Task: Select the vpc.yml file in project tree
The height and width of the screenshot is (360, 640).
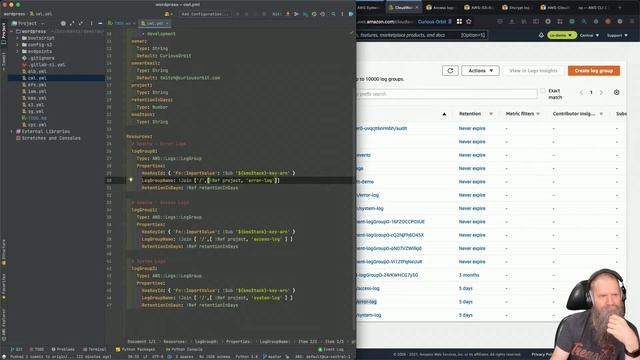Action: [x=34, y=124]
